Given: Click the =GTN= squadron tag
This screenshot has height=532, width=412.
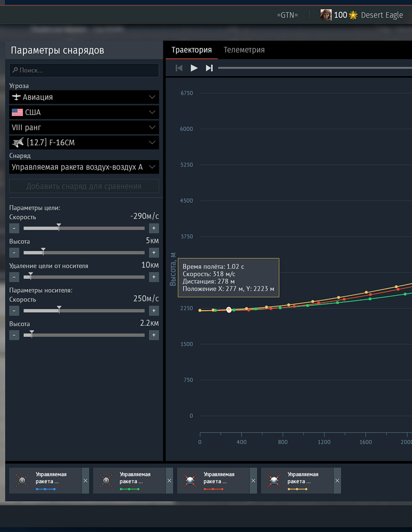Looking at the screenshot, I should coord(287,15).
